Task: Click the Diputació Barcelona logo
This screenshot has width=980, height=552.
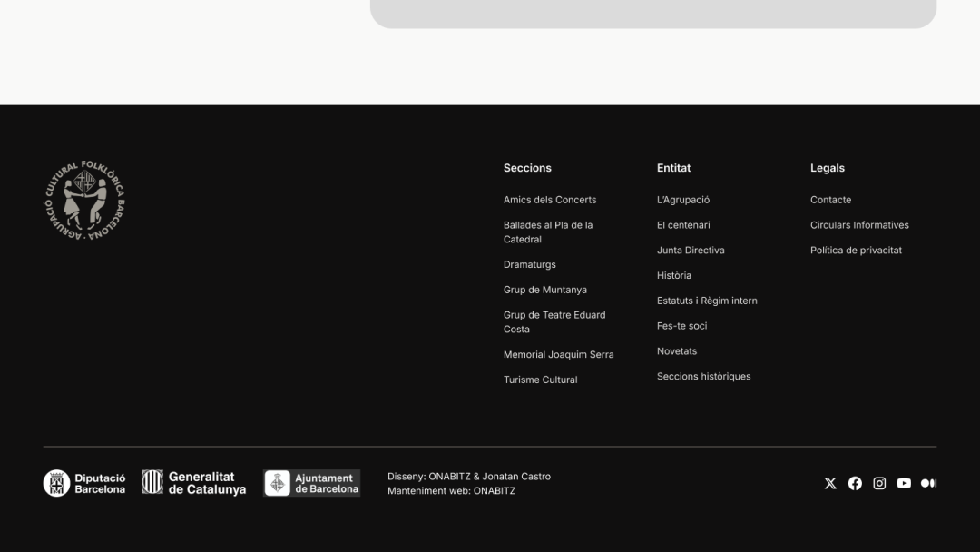Action: click(84, 483)
